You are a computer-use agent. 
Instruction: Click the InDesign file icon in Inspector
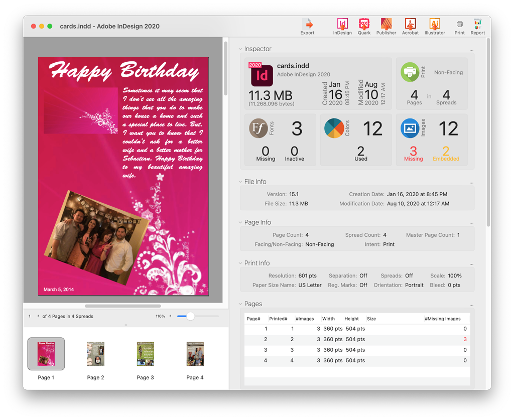261,74
